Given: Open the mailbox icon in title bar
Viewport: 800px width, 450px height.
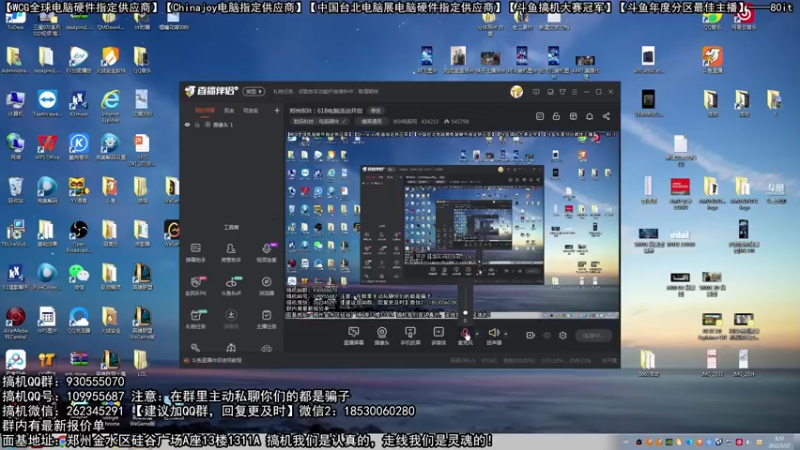Looking at the screenshot, I should (x=550, y=92).
